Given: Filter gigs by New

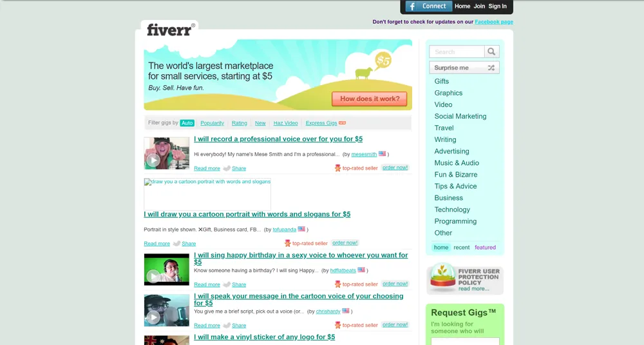Looking at the screenshot, I should point(260,123).
